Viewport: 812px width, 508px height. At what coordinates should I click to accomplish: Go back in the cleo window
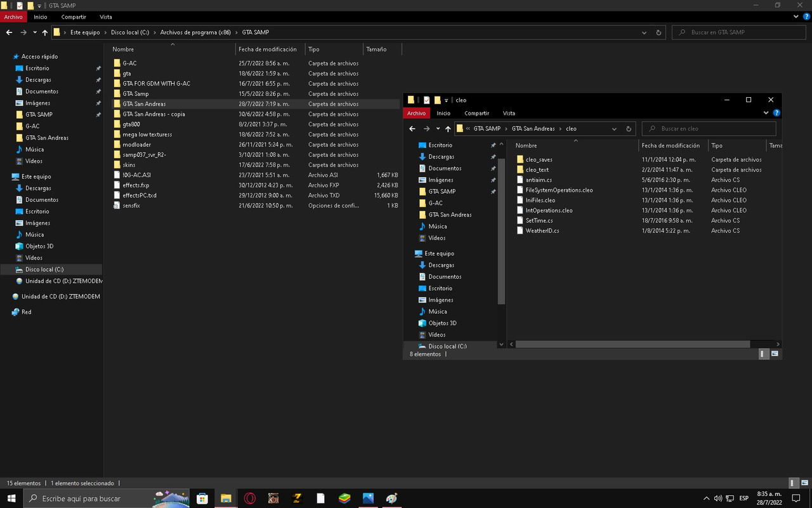point(412,129)
